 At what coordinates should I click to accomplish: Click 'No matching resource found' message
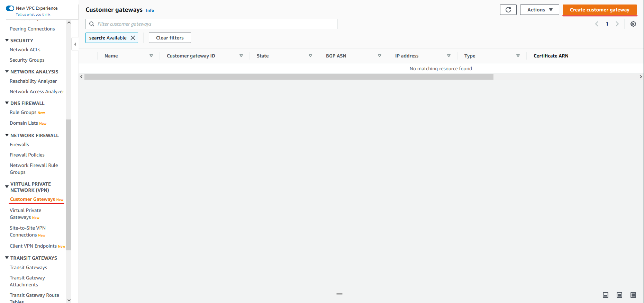click(441, 69)
